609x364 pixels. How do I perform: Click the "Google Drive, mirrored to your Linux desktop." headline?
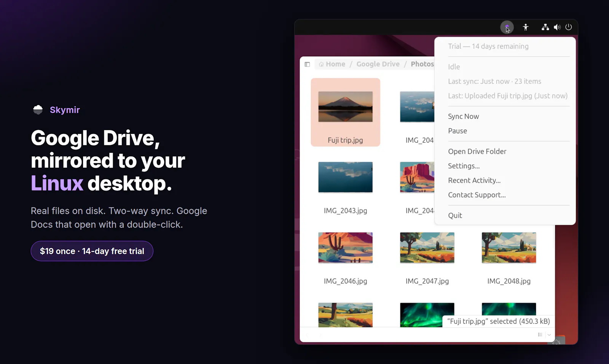click(x=108, y=161)
